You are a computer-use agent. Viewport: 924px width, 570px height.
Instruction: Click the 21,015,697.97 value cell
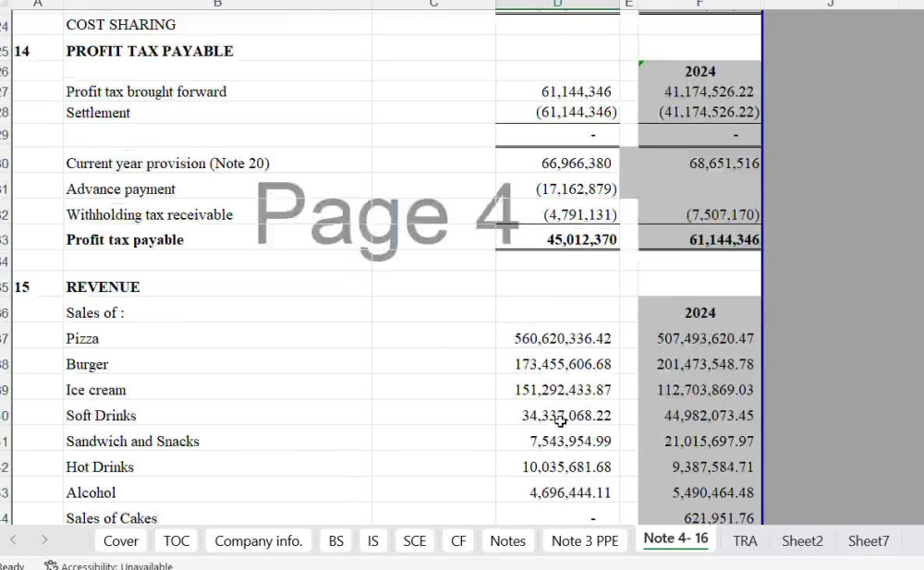coord(709,442)
